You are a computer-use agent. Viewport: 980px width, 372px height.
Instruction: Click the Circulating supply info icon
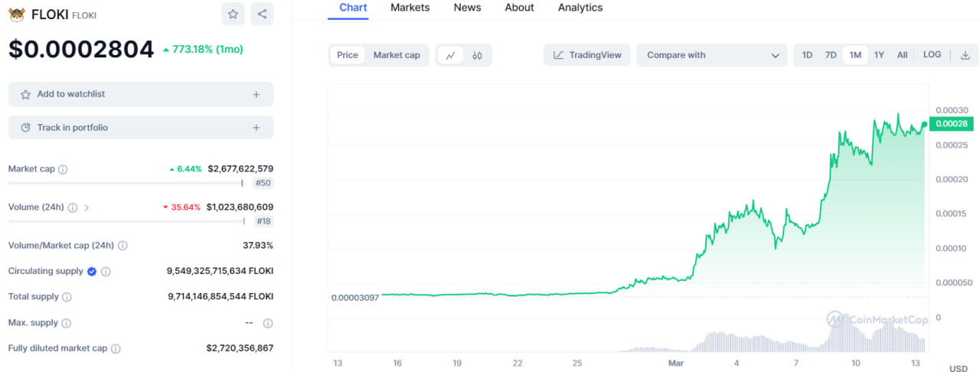click(106, 272)
